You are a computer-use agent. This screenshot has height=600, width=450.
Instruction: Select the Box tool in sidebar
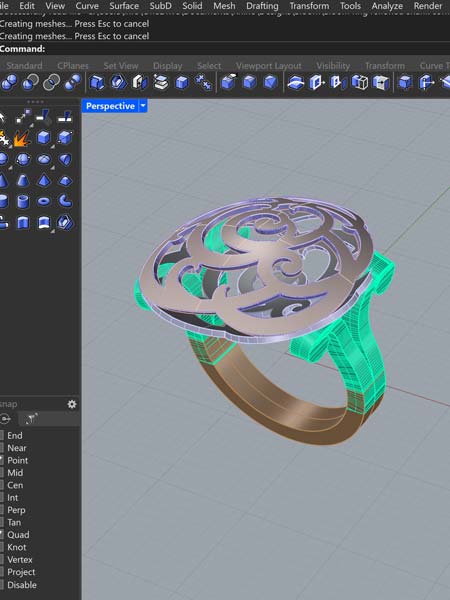coord(43,137)
